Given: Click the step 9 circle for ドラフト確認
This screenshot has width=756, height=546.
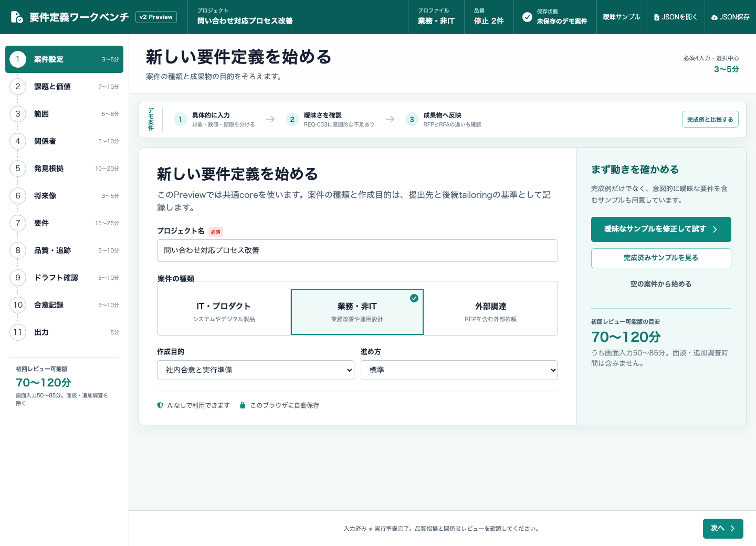Looking at the screenshot, I should coord(18,278).
